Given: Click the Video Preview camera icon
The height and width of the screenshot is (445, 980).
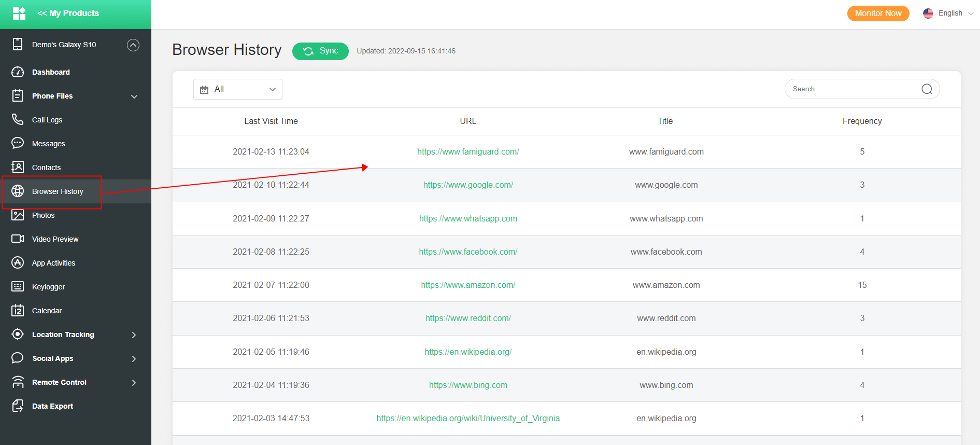Looking at the screenshot, I should [18, 239].
